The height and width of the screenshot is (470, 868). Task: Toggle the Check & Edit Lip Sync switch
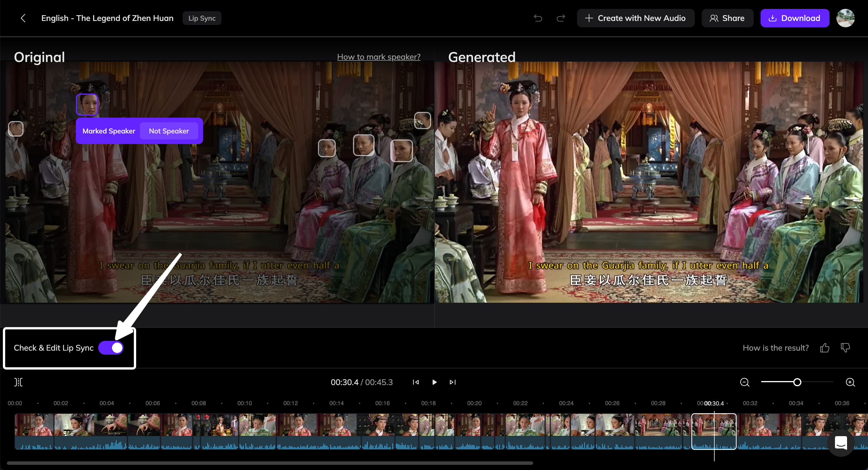pos(111,348)
